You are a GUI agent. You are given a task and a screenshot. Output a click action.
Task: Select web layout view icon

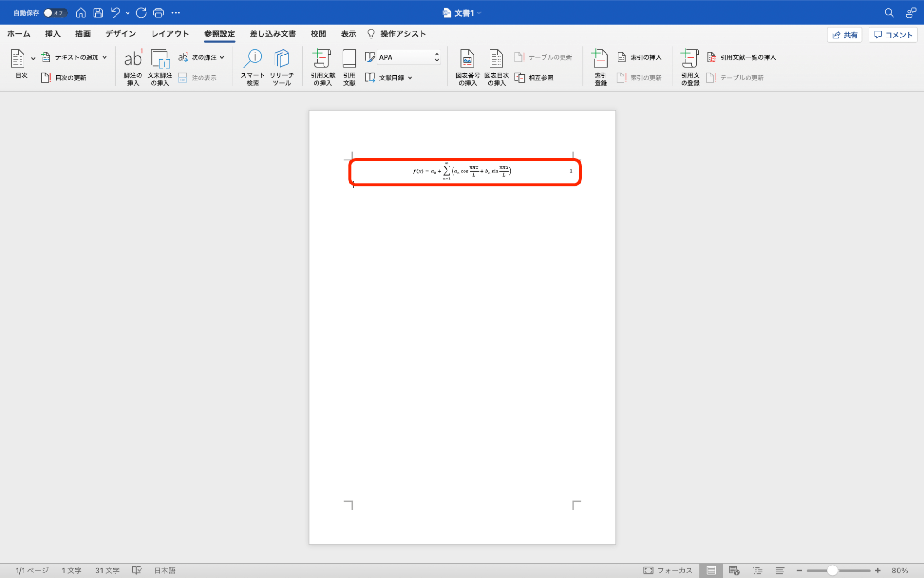(734, 571)
